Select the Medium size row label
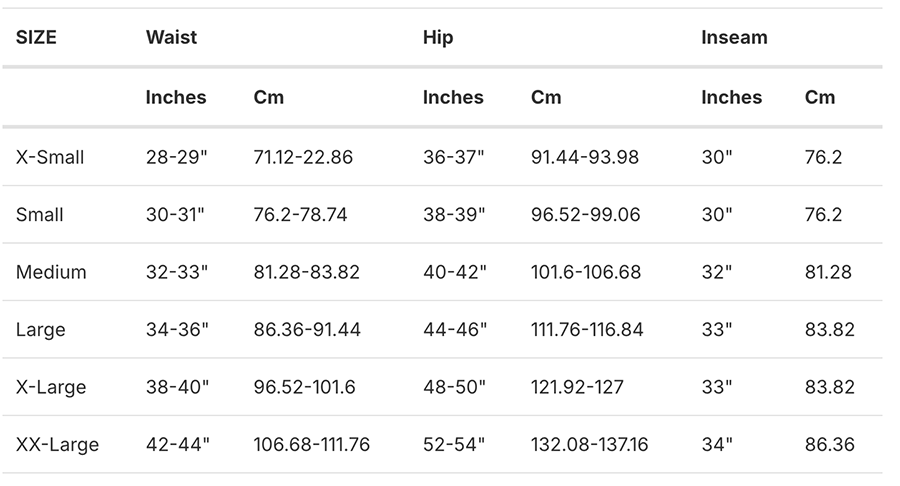The image size is (900, 486). click(x=51, y=272)
